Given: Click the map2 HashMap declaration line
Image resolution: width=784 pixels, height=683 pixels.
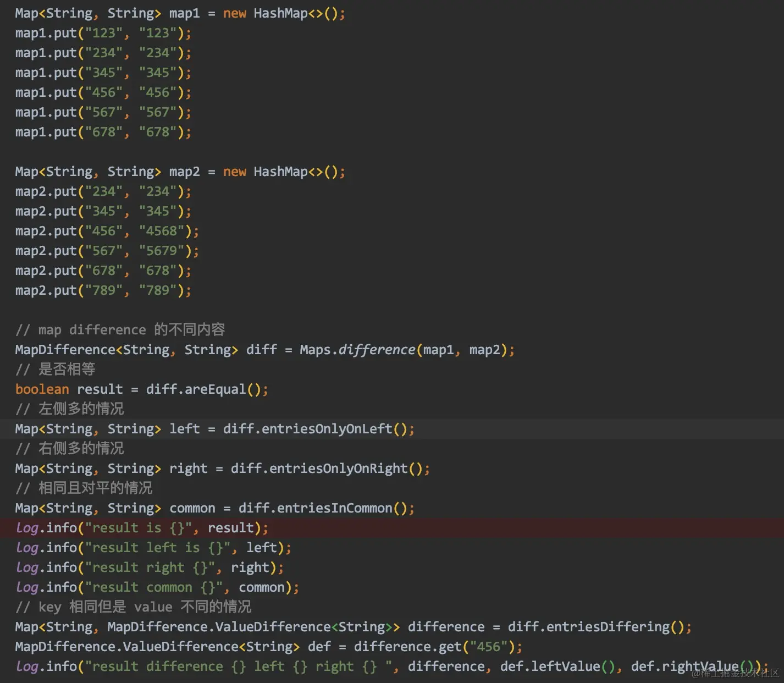Looking at the screenshot, I should point(180,172).
